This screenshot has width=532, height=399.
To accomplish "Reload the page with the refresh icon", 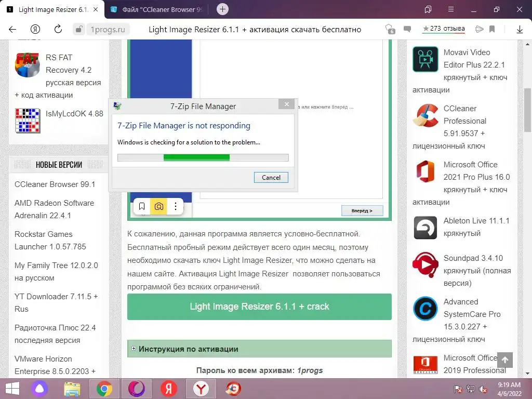I will coord(58,30).
